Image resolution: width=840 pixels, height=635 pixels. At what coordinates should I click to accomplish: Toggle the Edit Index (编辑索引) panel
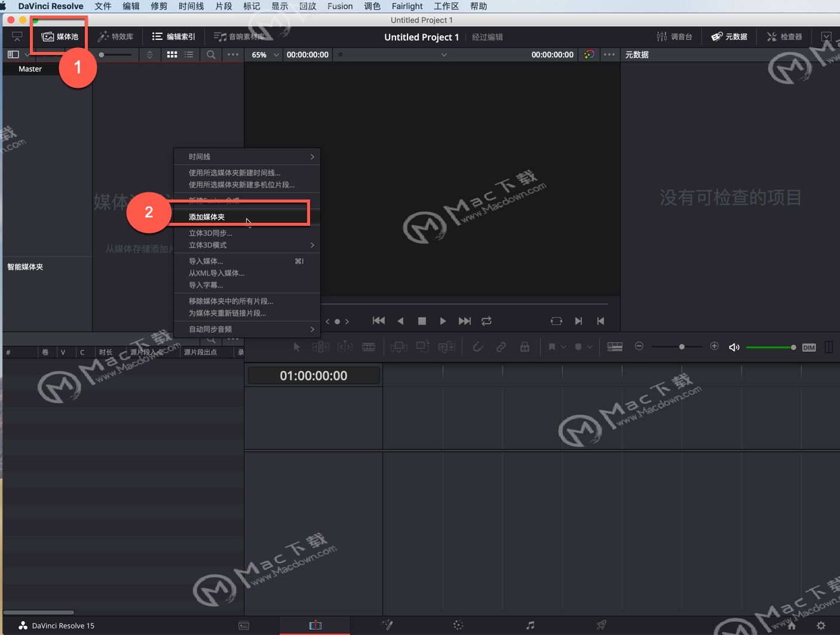tap(174, 36)
